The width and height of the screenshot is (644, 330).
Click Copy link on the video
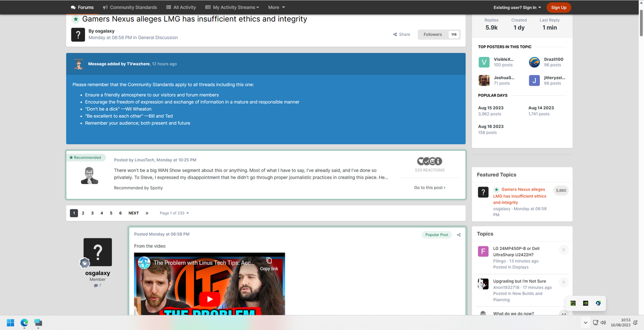click(269, 264)
